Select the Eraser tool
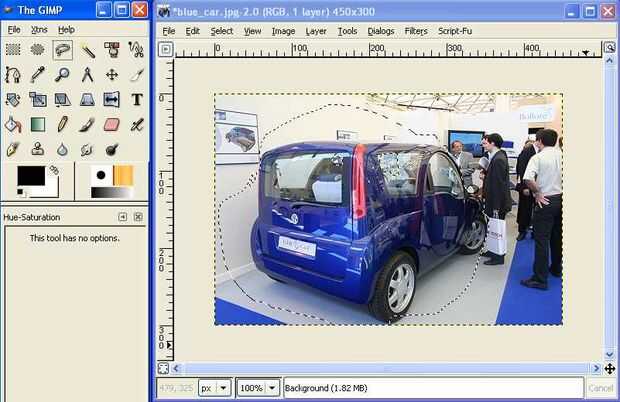620x402 pixels. click(x=112, y=125)
